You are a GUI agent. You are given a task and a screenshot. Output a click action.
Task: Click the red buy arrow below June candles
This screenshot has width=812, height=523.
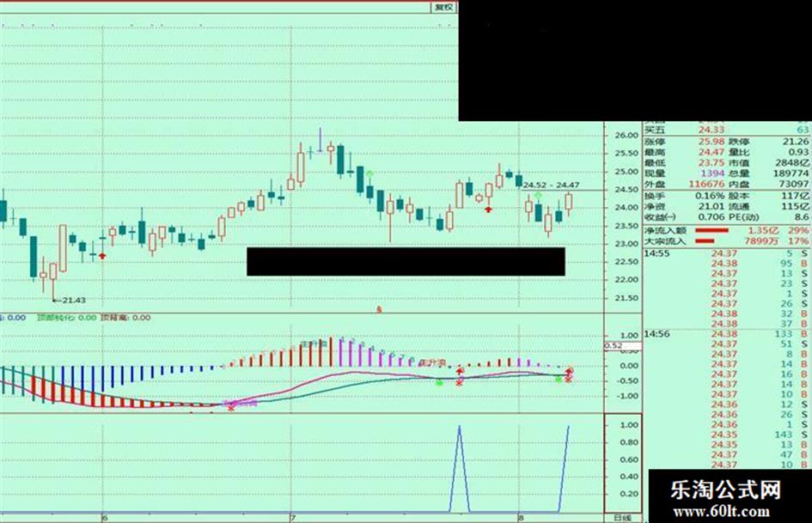(102, 256)
